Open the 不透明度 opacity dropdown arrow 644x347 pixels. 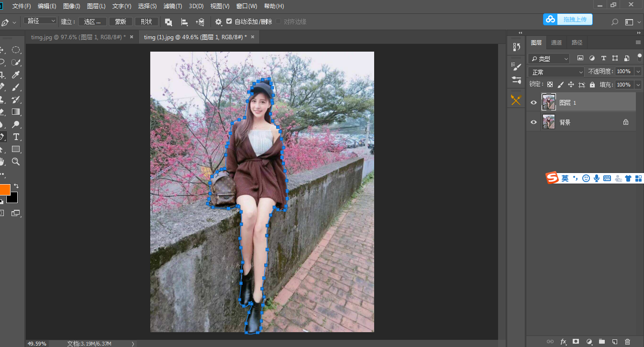638,71
